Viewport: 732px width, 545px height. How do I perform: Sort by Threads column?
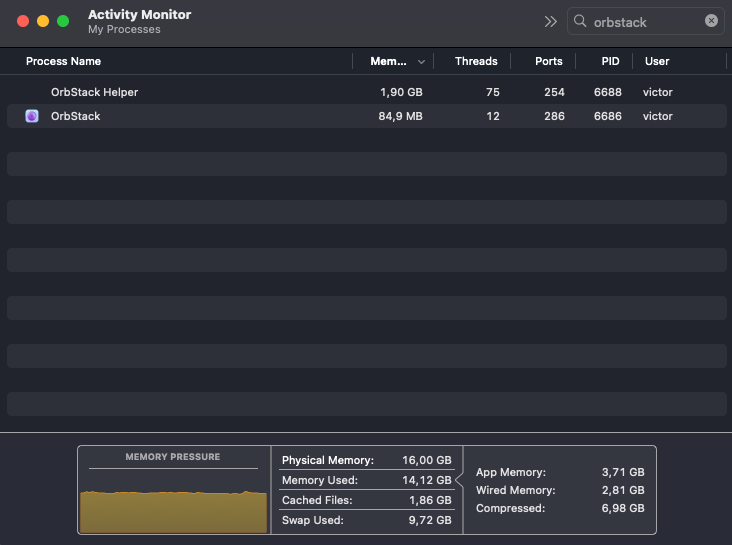[x=476, y=61]
